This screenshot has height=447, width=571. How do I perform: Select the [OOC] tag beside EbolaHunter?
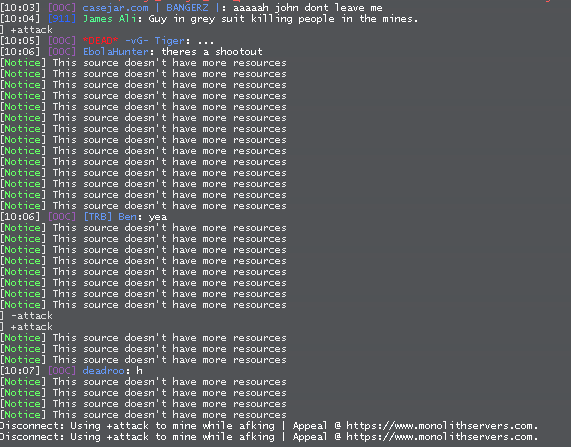point(62,52)
